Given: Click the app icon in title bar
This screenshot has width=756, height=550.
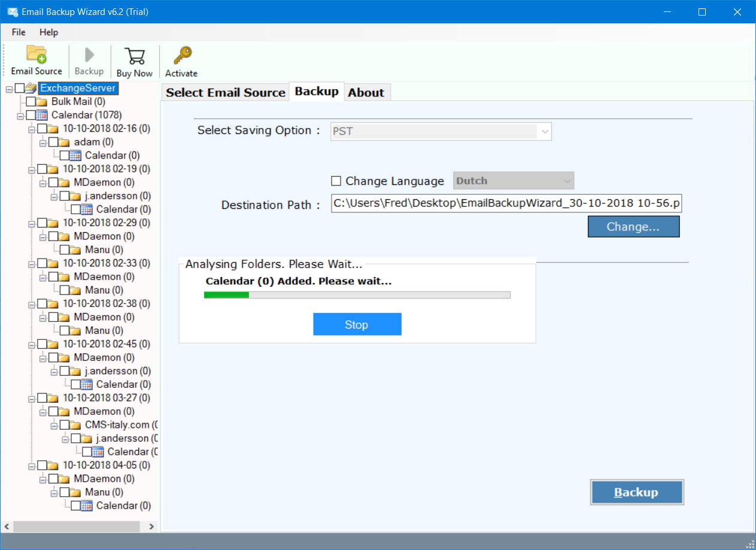Looking at the screenshot, I should point(11,12).
